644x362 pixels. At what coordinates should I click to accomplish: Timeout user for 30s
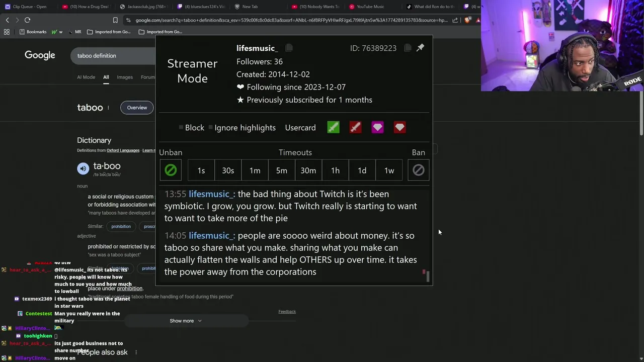tap(228, 170)
